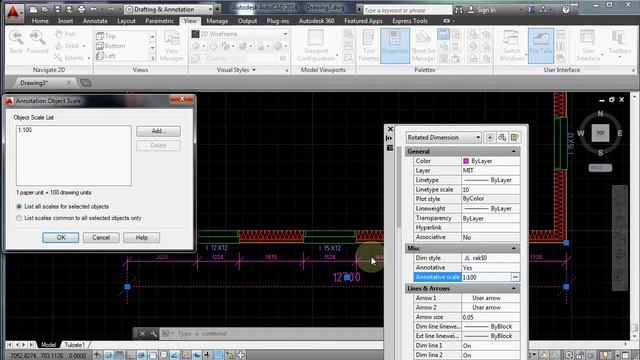Open Sheet Set Manager
This screenshot has height=360, width=640.
point(423,46)
